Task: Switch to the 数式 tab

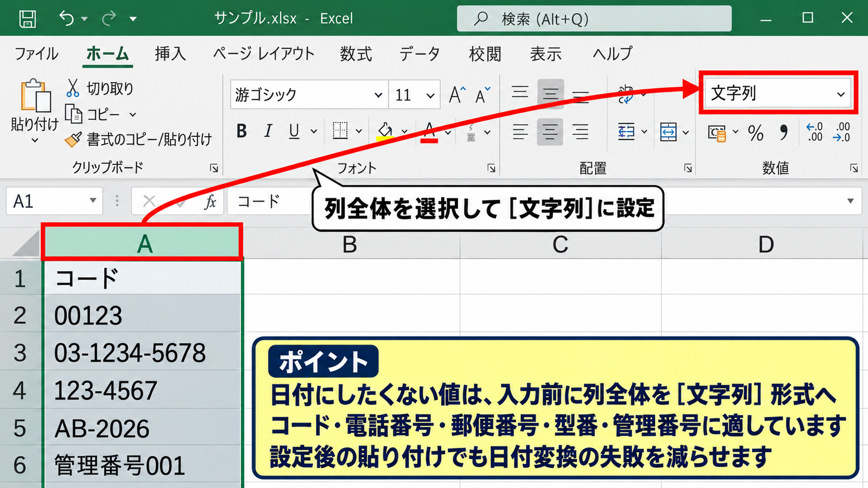Action: point(356,53)
